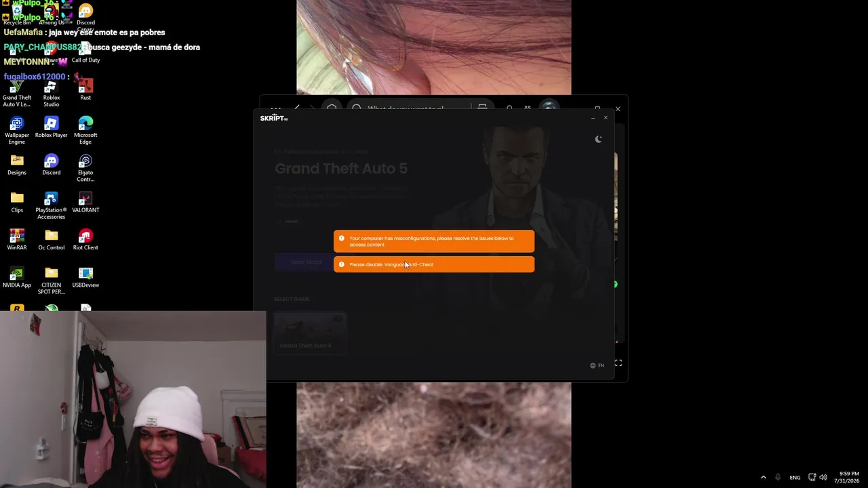The image size is (868, 488).
Task: Select the Grand Theft Auto 5 game card
Action: (309, 333)
